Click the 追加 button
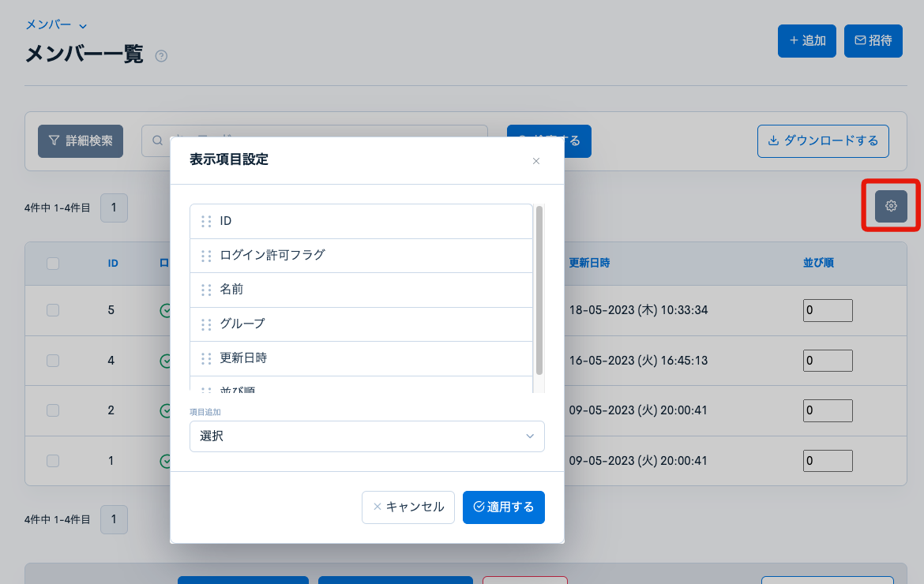Image resolution: width=924 pixels, height=584 pixels. click(x=807, y=40)
